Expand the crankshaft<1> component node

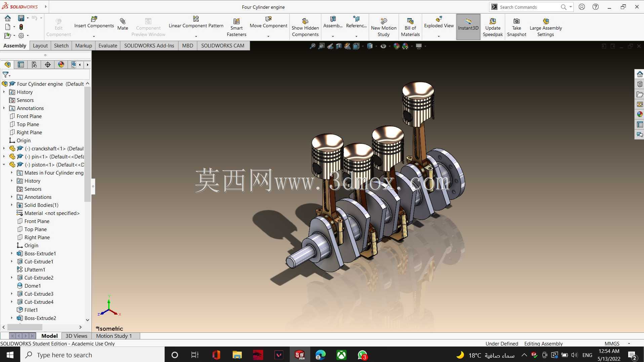click(4, 148)
